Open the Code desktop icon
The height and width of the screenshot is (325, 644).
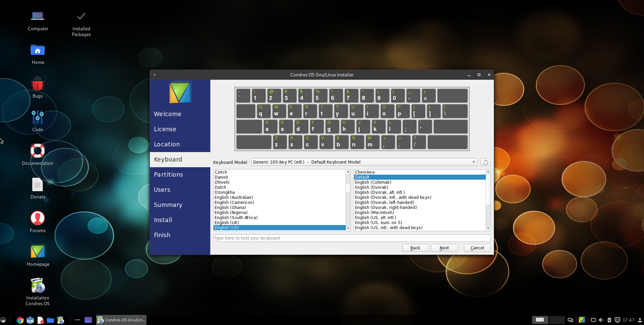[38, 118]
